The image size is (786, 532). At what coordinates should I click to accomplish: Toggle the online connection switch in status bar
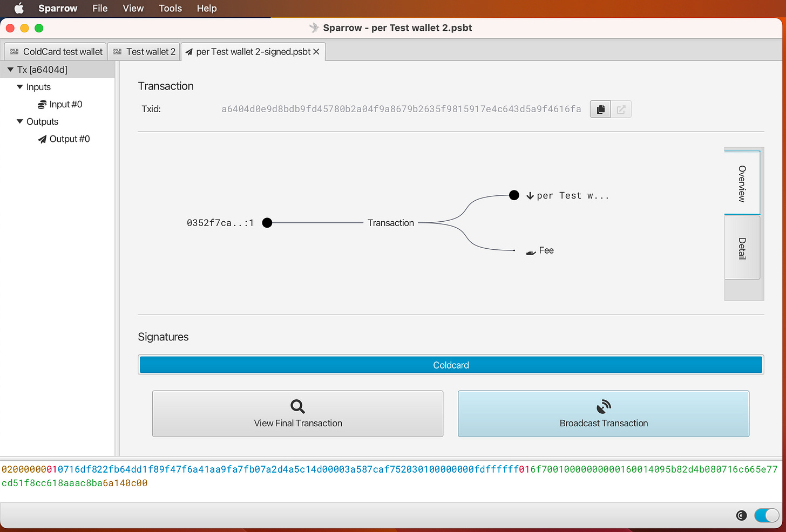click(x=767, y=516)
